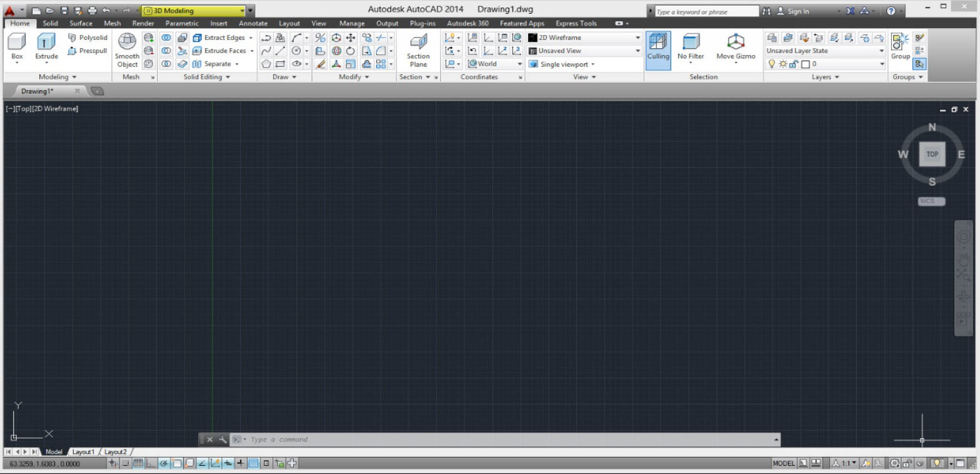Click the new drawing tab plus button
The height and width of the screenshot is (474, 980).
point(97,91)
